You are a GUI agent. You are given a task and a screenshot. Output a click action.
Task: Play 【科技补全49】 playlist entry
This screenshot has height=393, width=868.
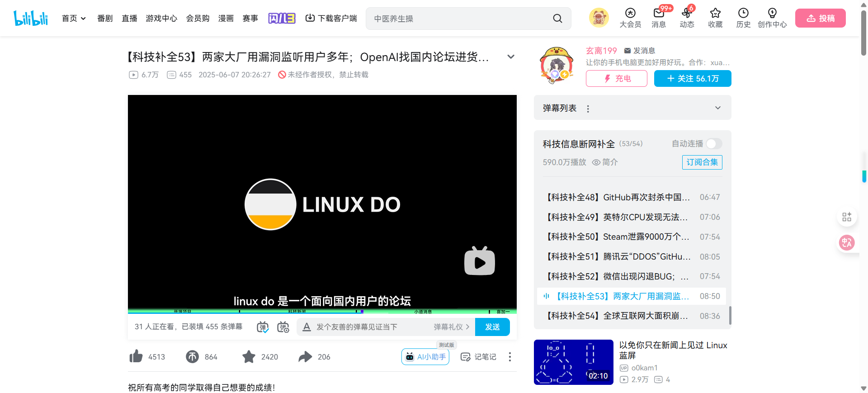point(631,217)
